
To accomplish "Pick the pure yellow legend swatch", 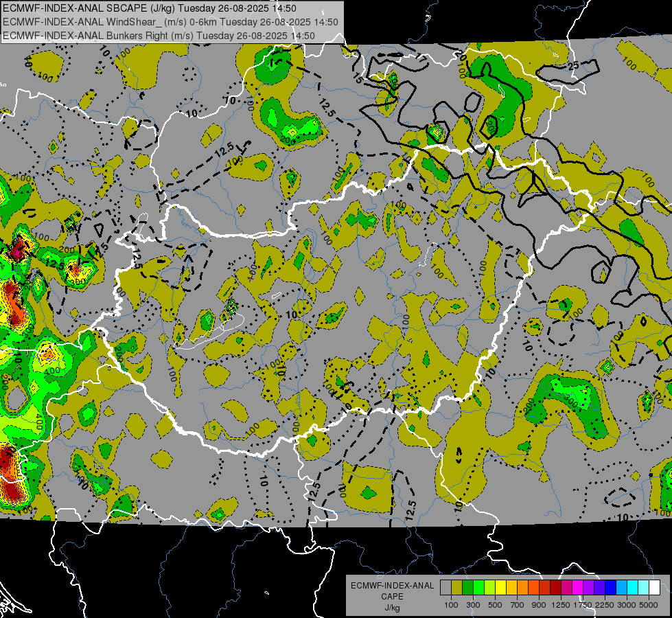I will (x=500, y=588).
